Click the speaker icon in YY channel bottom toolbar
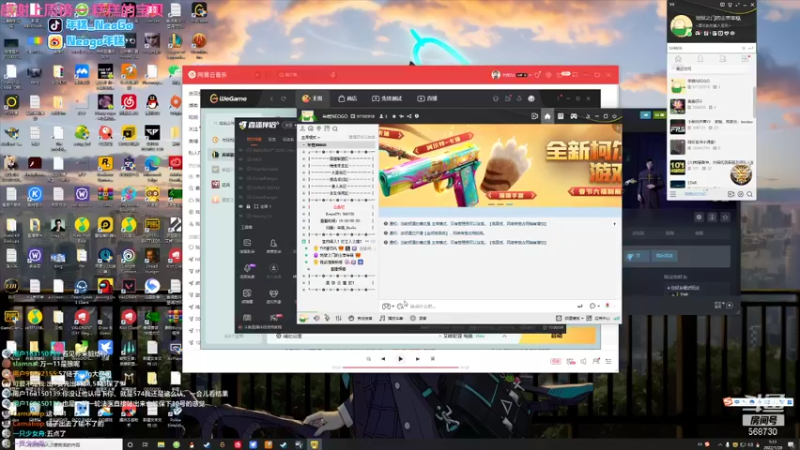Viewport: 800px width, 450px height. coord(317,318)
